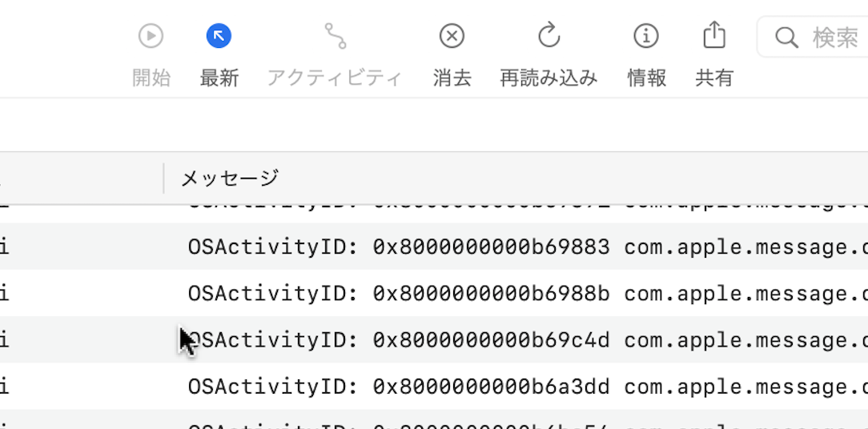Select the log message ending in b6988b
Viewport: 868px width, 429px height.
click(x=399, y=294)
